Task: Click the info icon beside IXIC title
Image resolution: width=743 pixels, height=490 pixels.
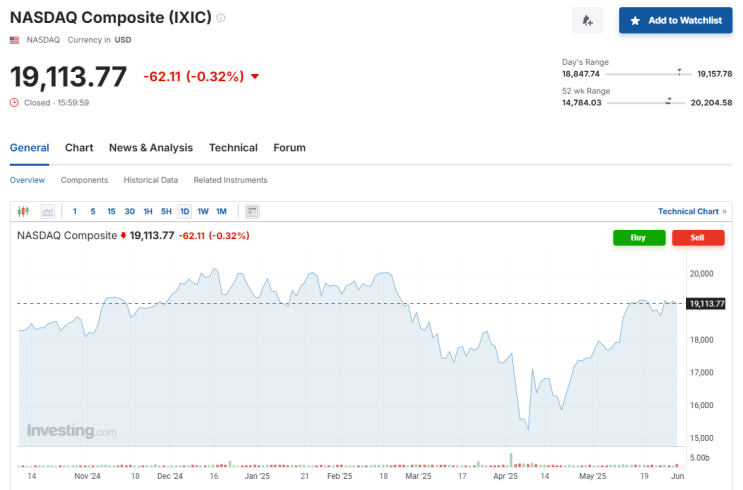Action: pos(221,18)
